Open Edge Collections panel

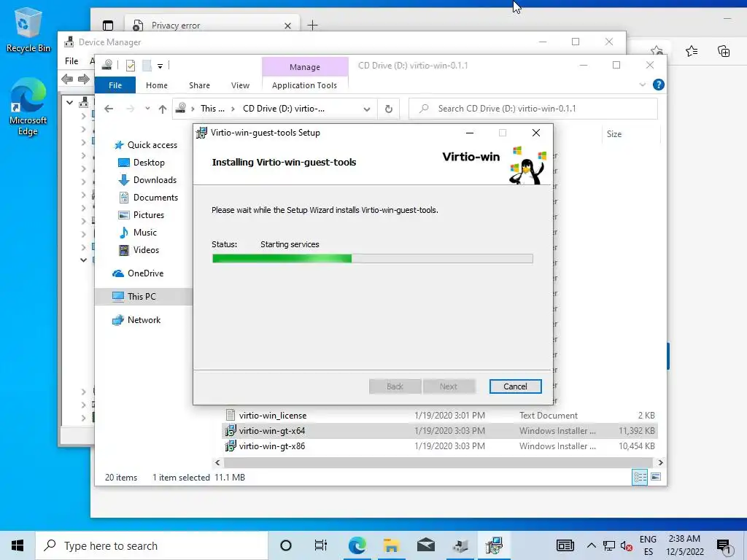coord(724,51)
